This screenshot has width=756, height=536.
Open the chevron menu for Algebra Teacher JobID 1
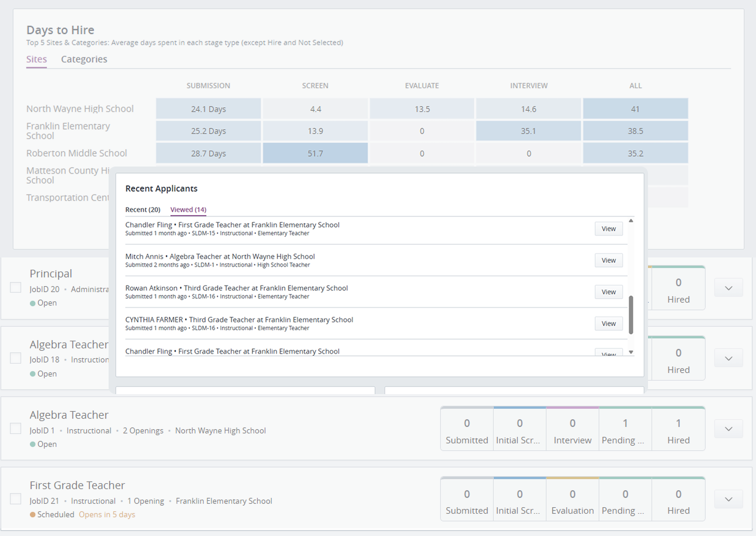click(728, 429)
